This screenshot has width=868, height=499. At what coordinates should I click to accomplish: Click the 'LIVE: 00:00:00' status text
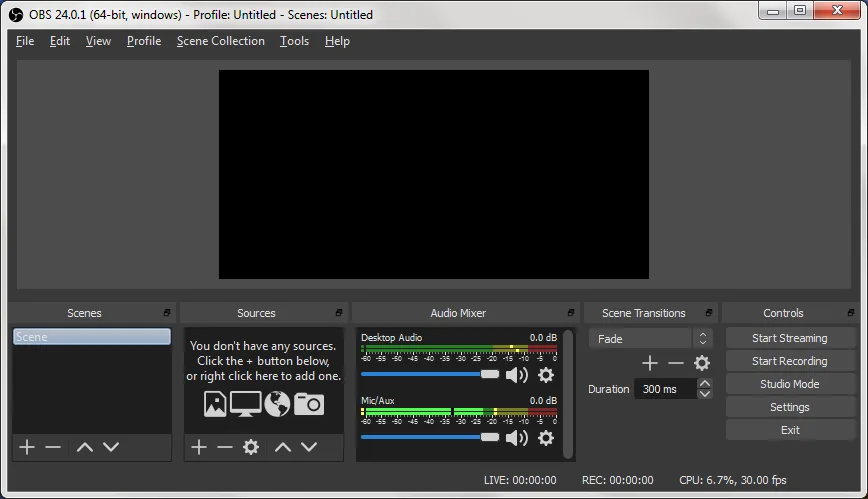click(520, 480)
